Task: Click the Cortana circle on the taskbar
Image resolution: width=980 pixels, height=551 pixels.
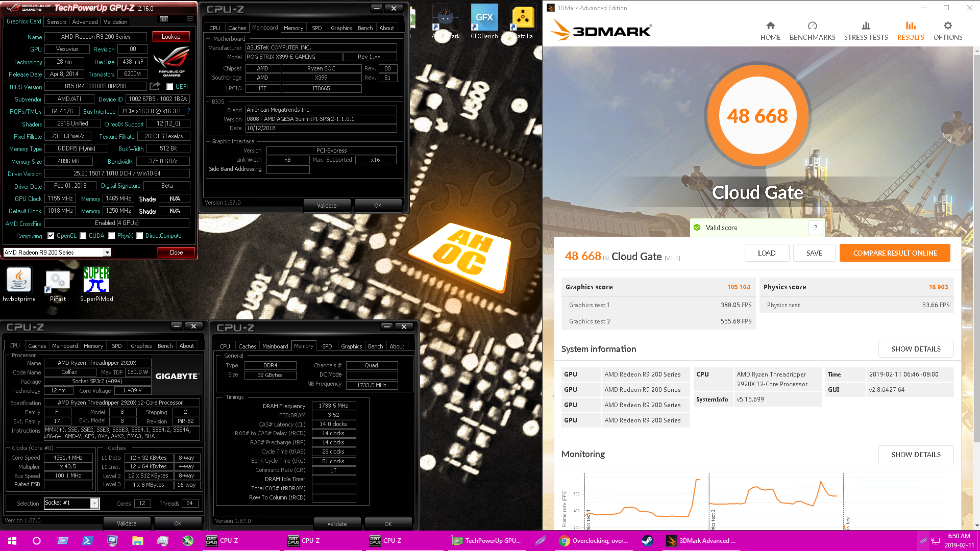Action: [x=37, y=541]
